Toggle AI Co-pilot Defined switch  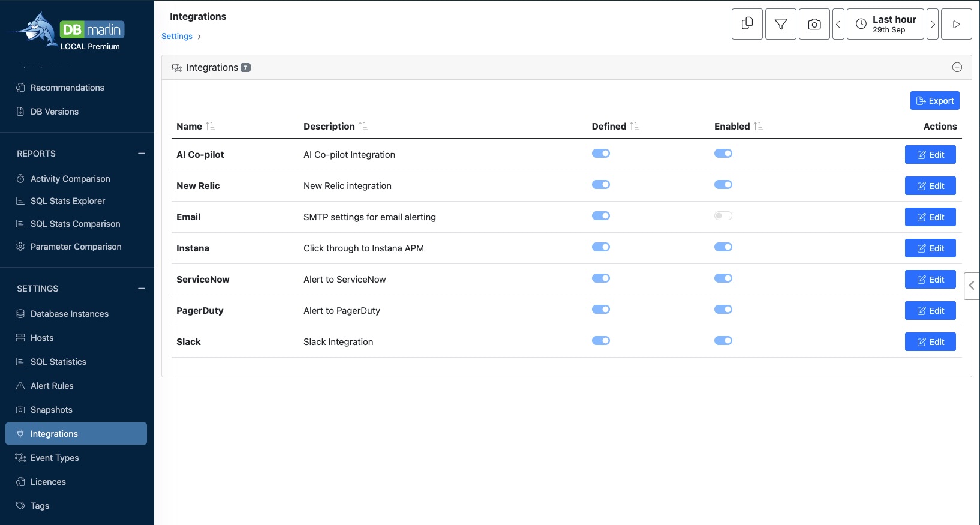600,154
